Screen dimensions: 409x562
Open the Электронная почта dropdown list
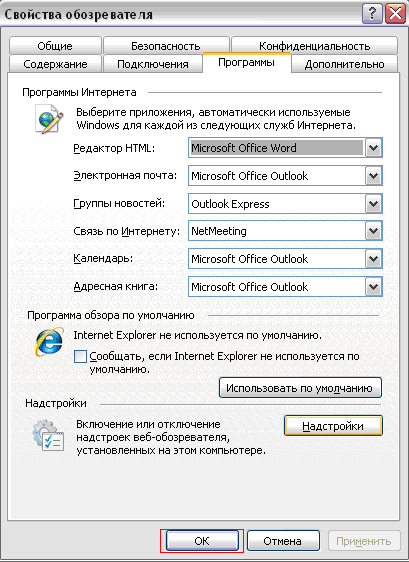374,176
